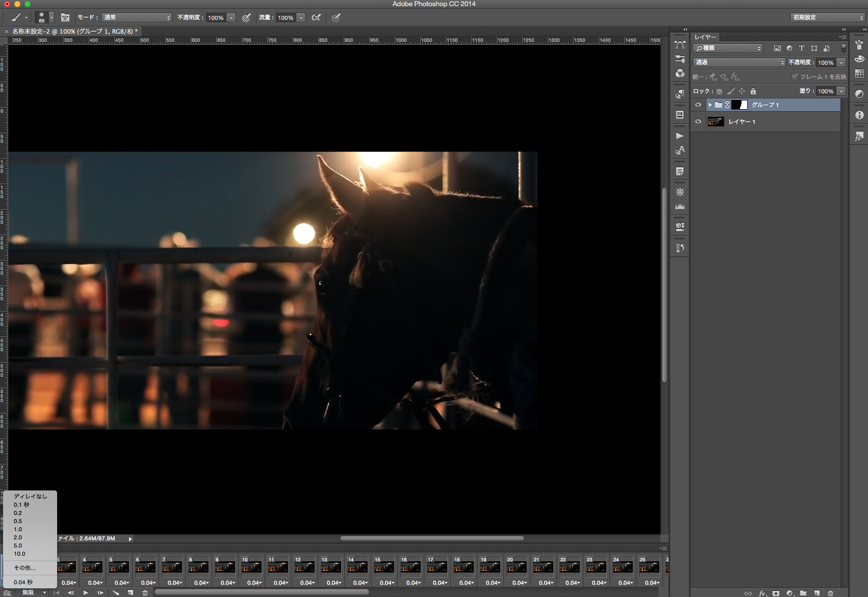Open the 塗り fill slider arrow
Screen dimensions: 868x597
coord(841,91)
